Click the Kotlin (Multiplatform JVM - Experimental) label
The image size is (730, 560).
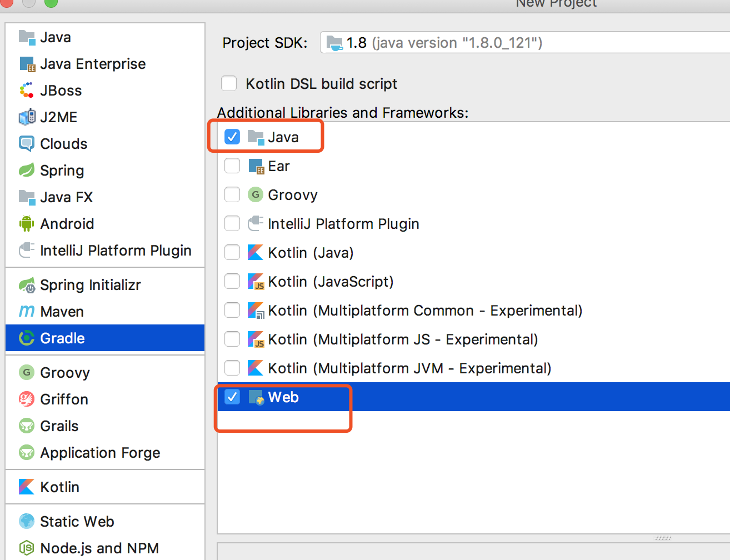[409, 368]
